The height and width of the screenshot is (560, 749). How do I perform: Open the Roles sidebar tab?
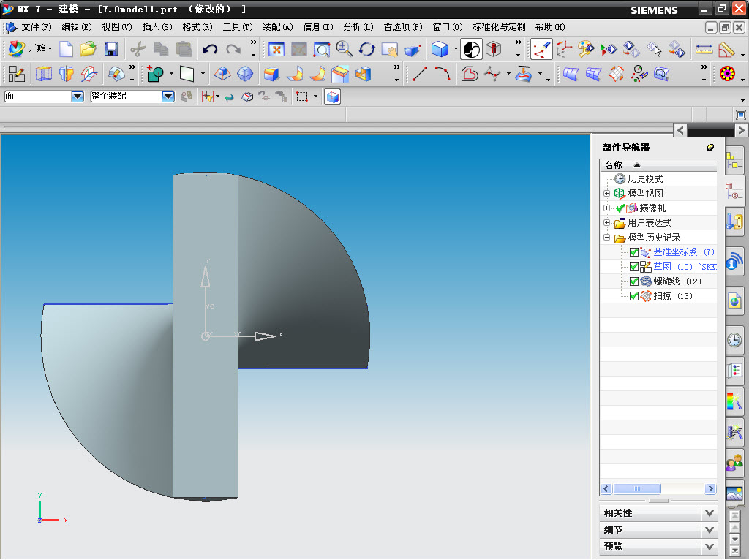point(734,462)
